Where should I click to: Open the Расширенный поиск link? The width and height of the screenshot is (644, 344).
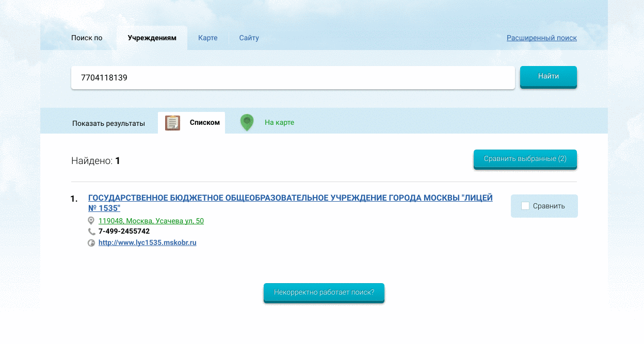(x=542, y=38)
